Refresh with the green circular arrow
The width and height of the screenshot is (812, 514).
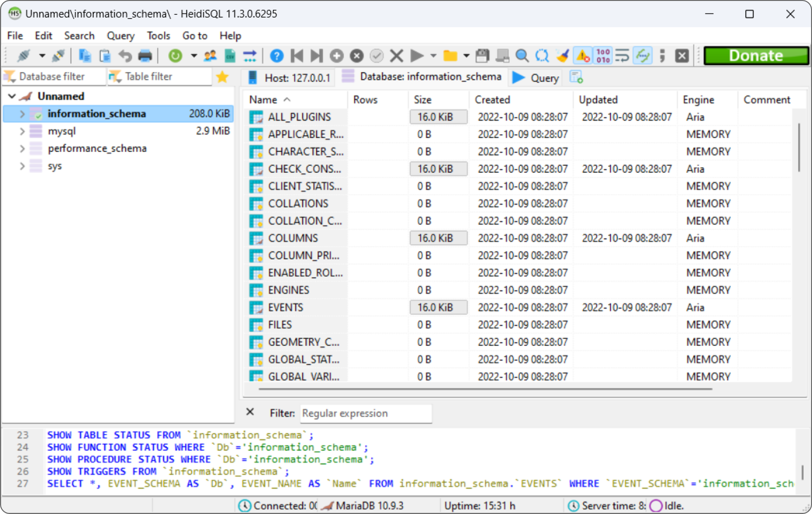[175, 56]
